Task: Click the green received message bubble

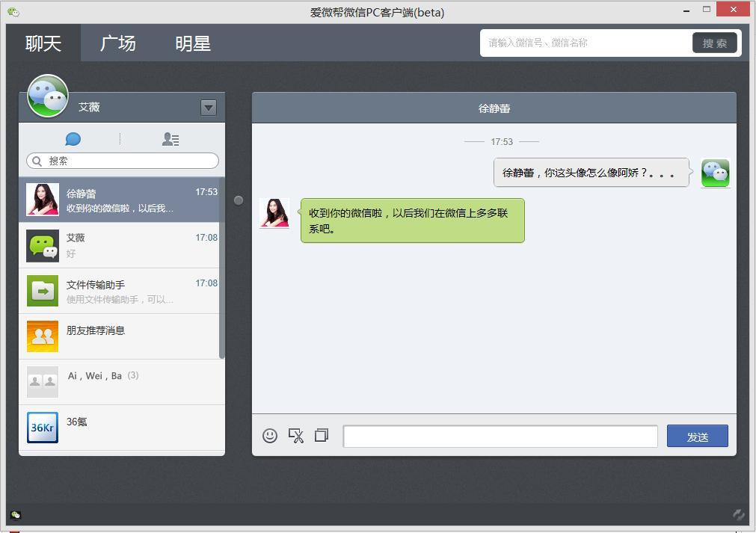Action: pyautogui.click(x=413, y=221)
